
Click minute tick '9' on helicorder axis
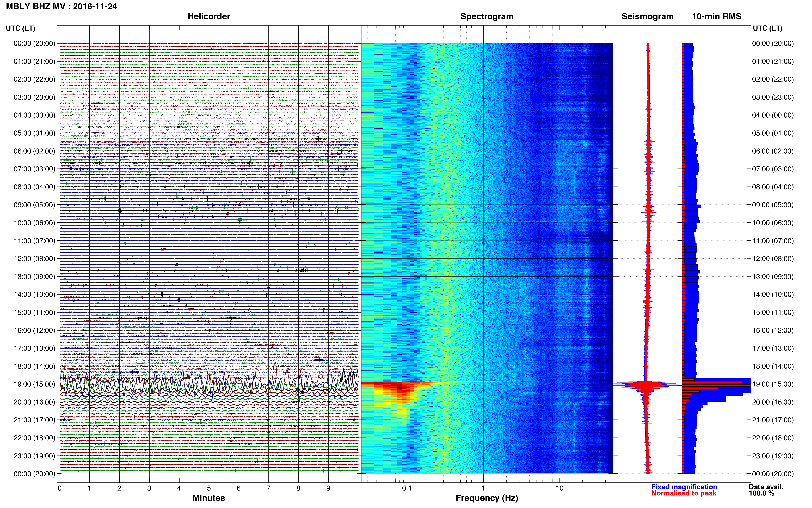point(328,488)
